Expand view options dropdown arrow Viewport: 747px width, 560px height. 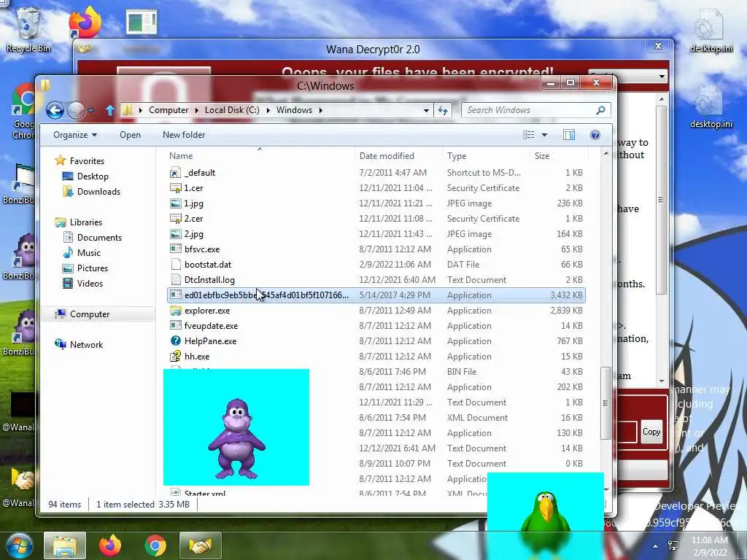point(544,135)
